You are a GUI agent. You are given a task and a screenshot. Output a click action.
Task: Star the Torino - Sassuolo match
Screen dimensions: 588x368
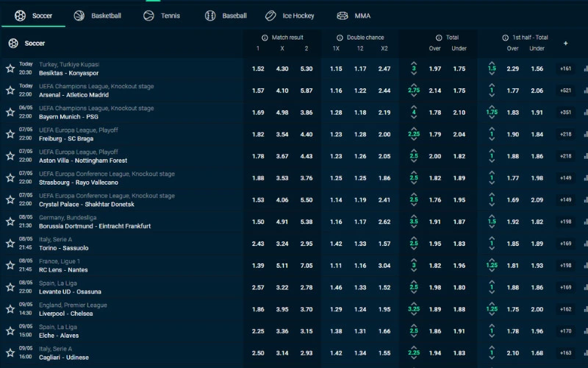(x=10, y=244)
